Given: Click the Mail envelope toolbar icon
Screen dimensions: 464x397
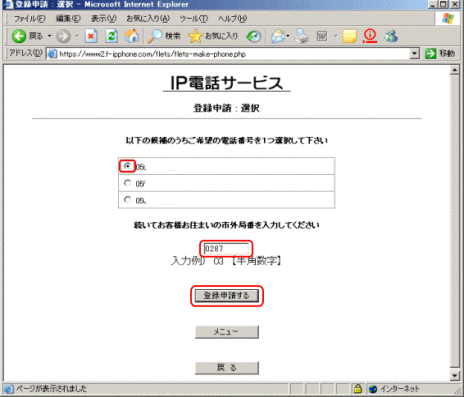Looking at the screenshot, I should [278, 36].
